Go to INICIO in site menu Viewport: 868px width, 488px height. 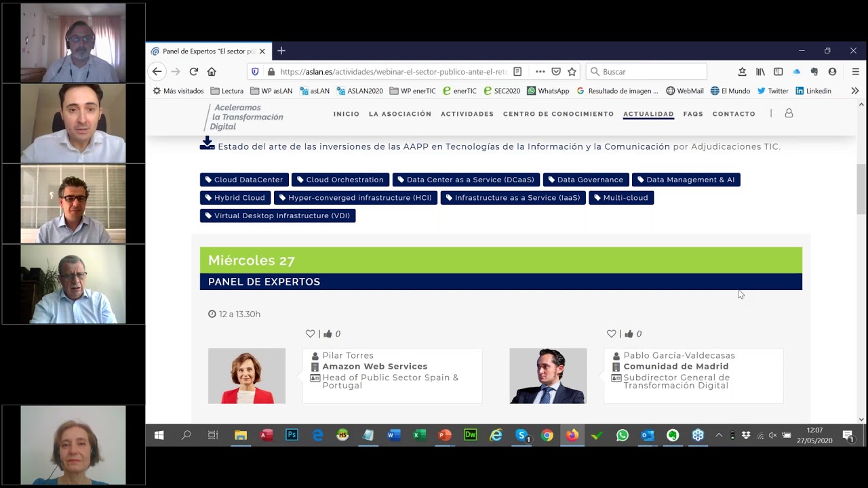[347, 114]
